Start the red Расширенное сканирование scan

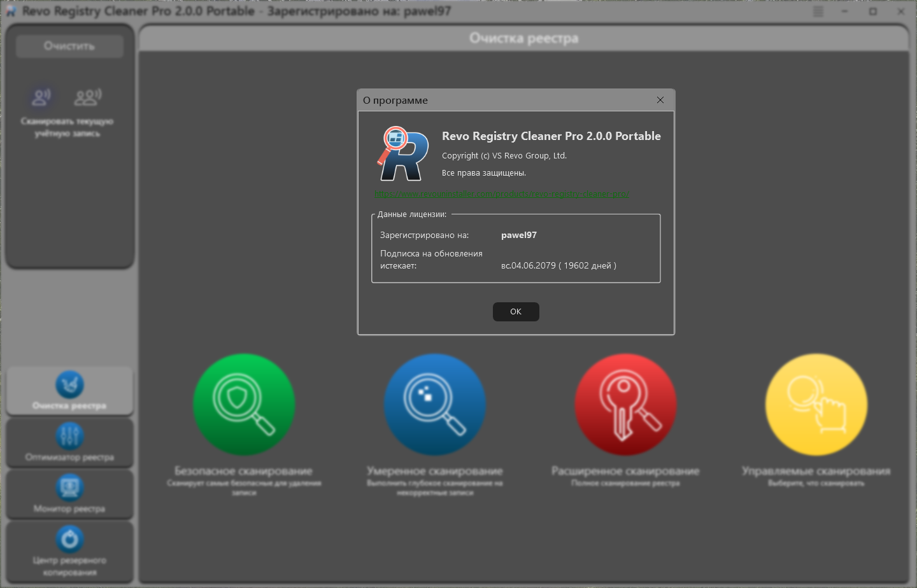click(625, 405)
